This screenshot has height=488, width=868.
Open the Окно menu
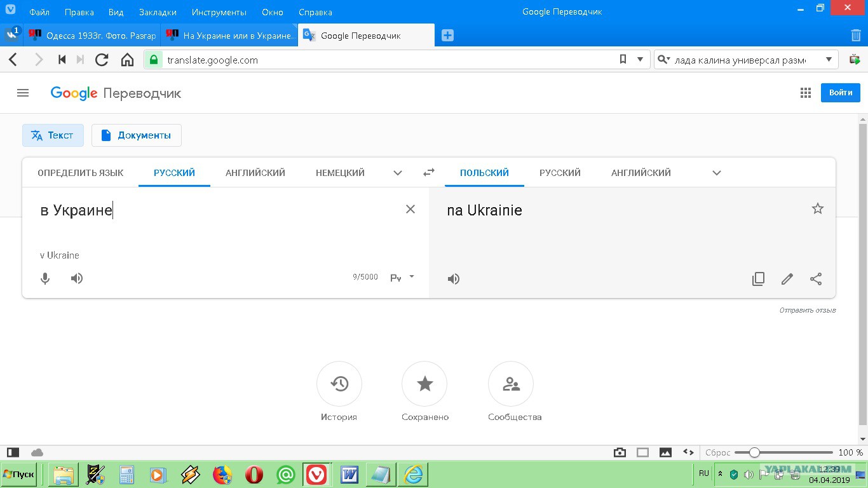273,12
